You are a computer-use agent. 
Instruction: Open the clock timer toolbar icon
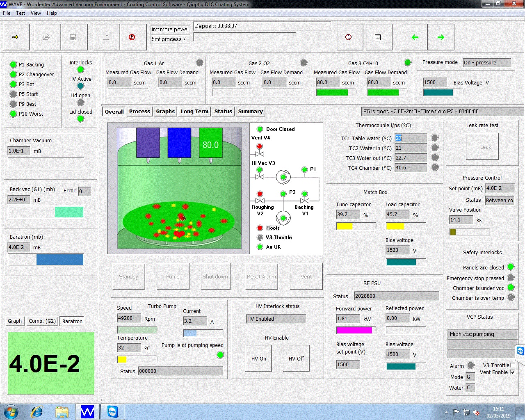point(348,37)
